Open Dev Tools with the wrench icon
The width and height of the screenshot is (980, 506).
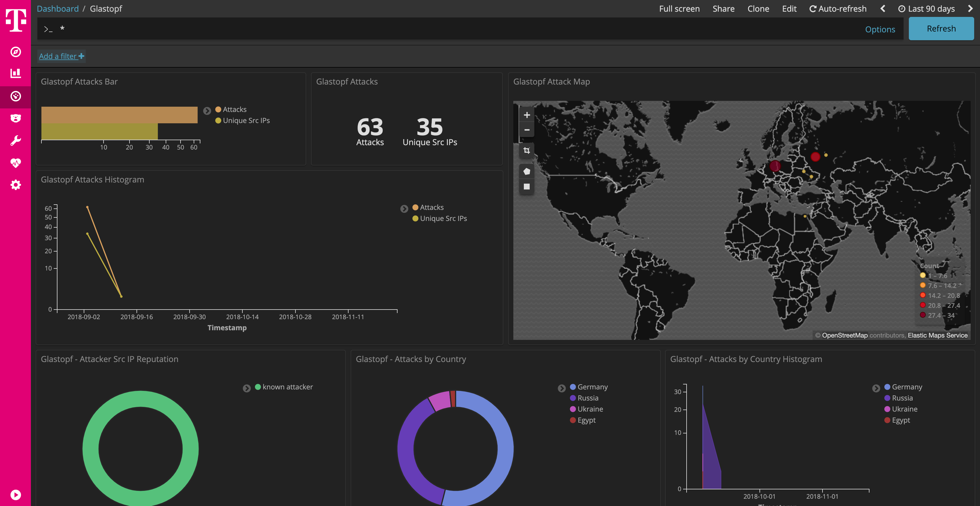point(15,140)
